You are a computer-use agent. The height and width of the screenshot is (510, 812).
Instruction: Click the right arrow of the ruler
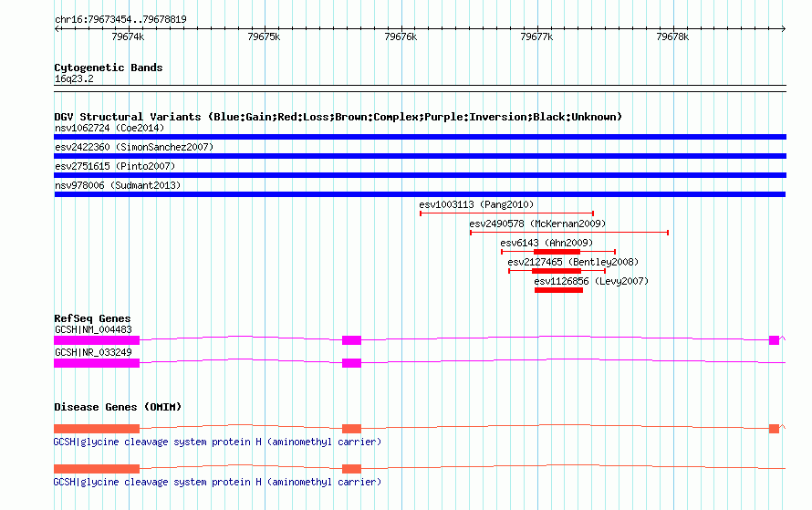point(784,29)
